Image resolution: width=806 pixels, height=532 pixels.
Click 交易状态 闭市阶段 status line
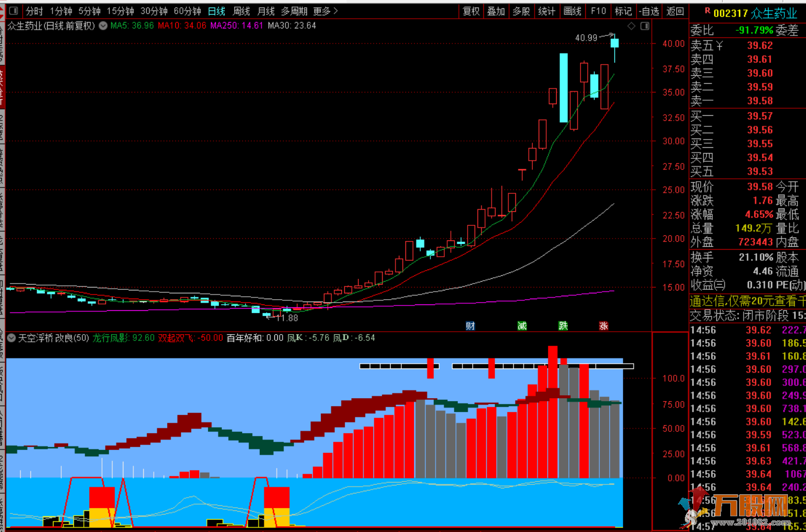[x=748, y=315]
